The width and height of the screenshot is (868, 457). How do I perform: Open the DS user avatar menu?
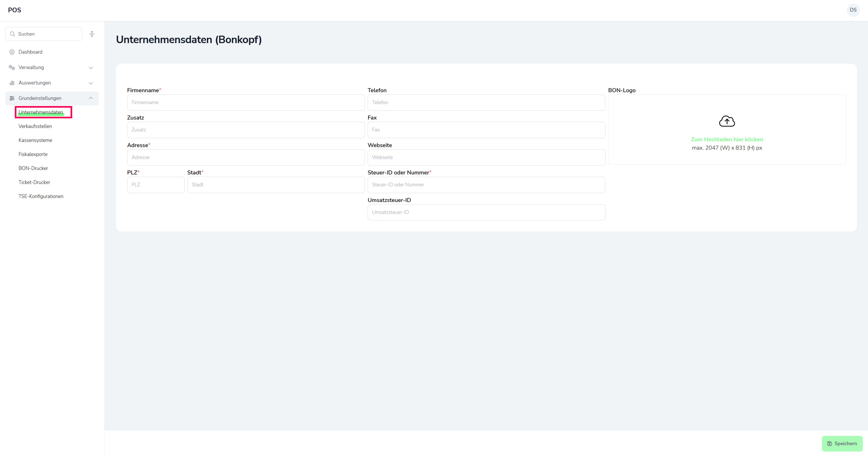853,10
